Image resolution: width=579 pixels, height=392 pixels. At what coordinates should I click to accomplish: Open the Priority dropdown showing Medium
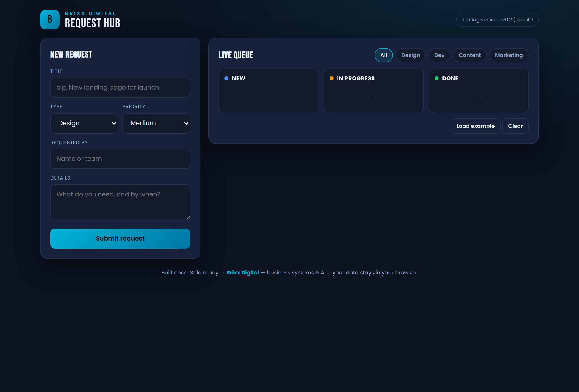156,123
